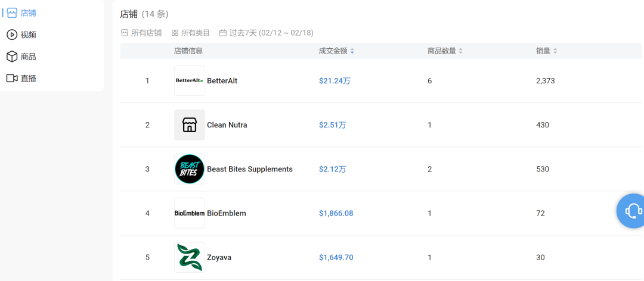Click Beast Bites' $2.12万 amount
The width and height of the screenshot is (644, 281).
[x=333, y=169]
